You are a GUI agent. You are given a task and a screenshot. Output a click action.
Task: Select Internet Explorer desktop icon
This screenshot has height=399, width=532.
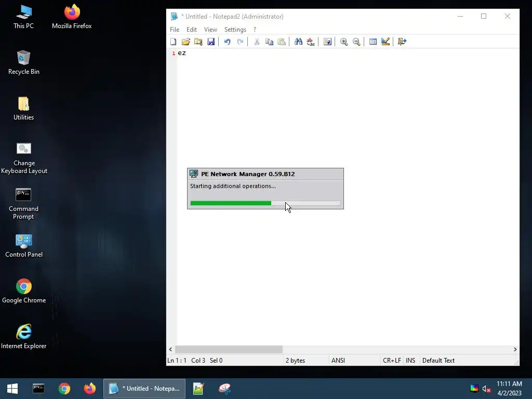click(24, 337)
